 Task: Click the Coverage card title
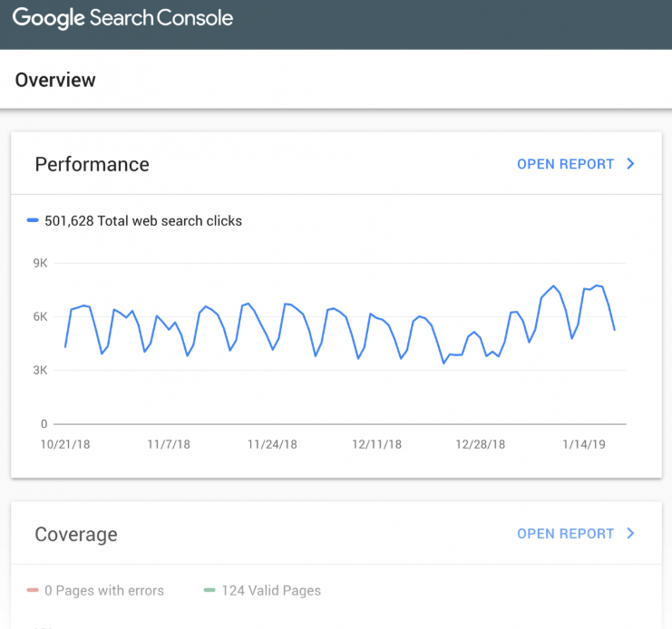click(76, 535)
